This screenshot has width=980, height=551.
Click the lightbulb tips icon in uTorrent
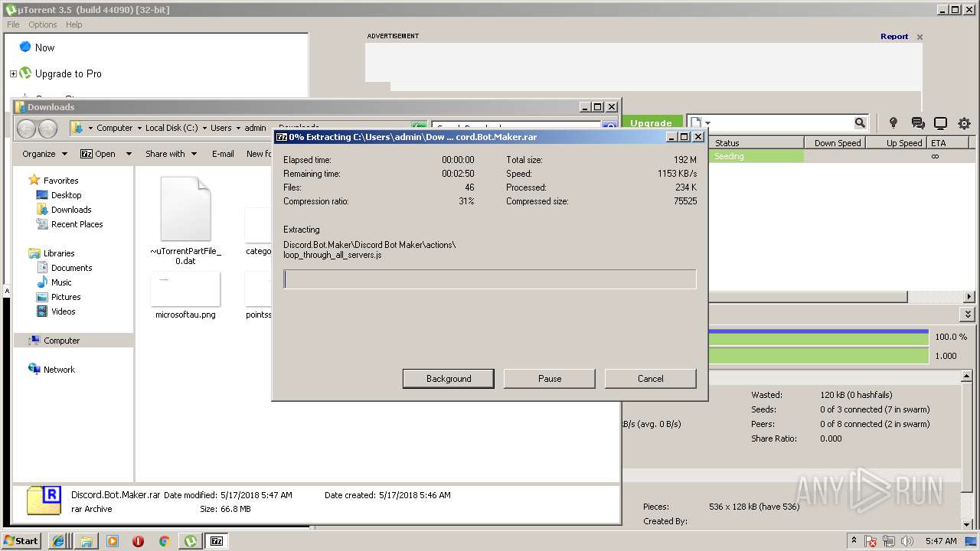[893, 122]
